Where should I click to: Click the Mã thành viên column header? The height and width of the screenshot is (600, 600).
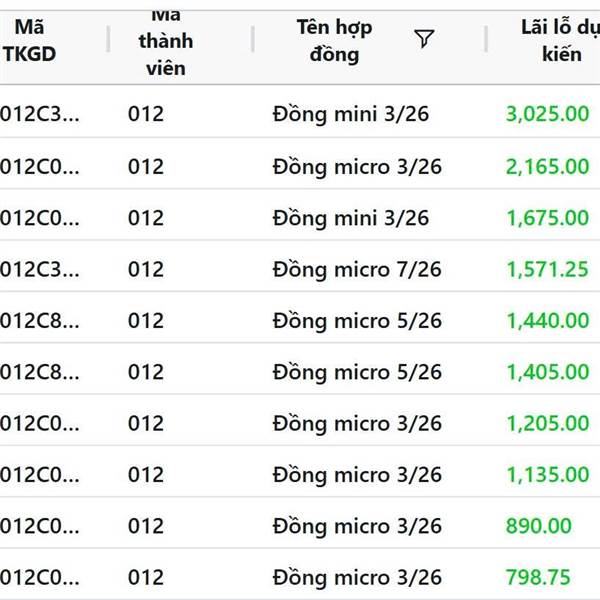(x=159, y=41)
